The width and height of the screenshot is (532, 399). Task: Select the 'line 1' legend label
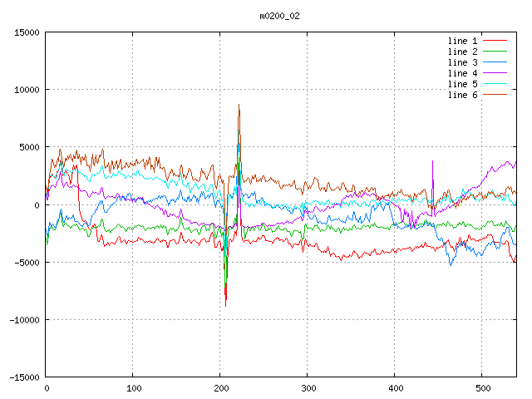tap(462, 41)
